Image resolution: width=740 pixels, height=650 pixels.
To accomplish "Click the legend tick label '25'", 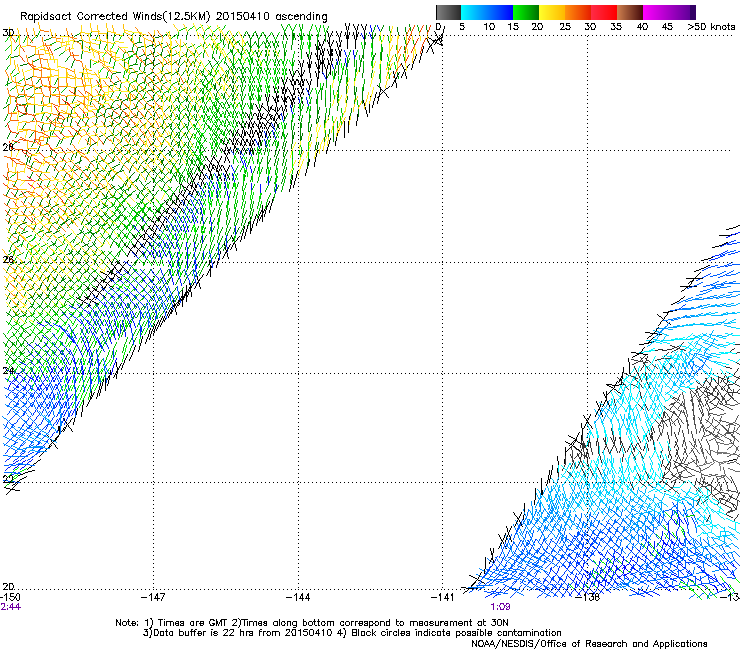I will pos(565,27).
